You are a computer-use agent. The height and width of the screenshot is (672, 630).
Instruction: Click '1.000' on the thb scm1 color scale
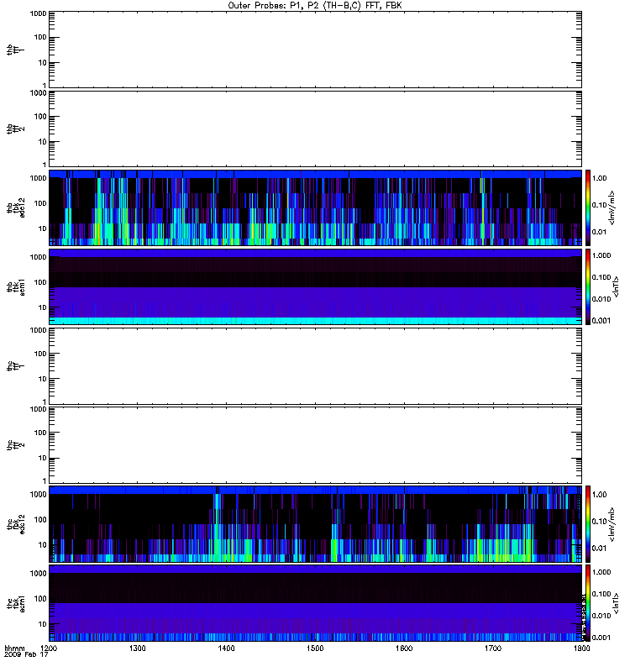601,255
